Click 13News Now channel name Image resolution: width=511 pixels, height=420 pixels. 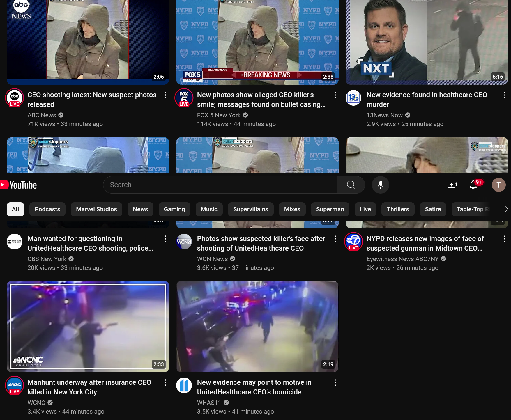[384, 115]
